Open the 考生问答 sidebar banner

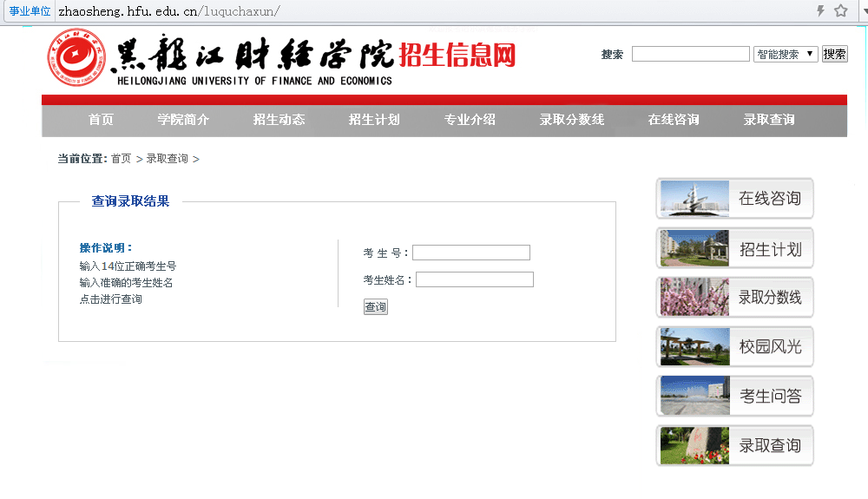(x=734, y=396)
